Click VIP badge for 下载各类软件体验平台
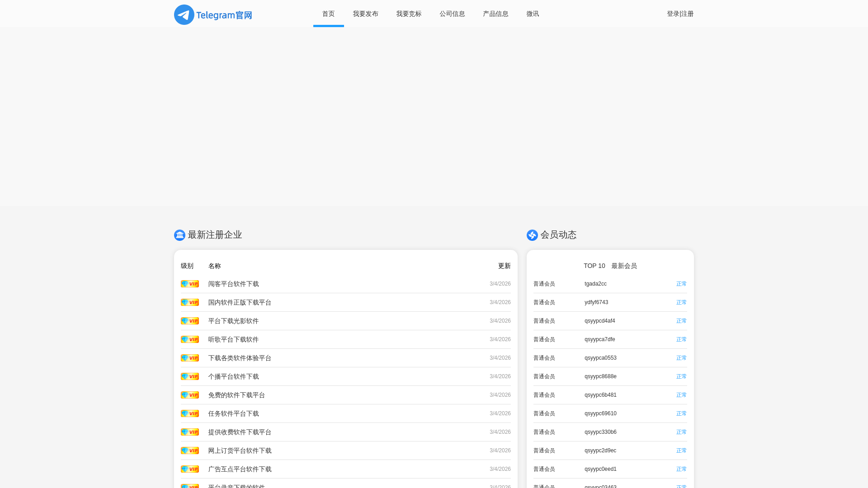 click(190, 358)
